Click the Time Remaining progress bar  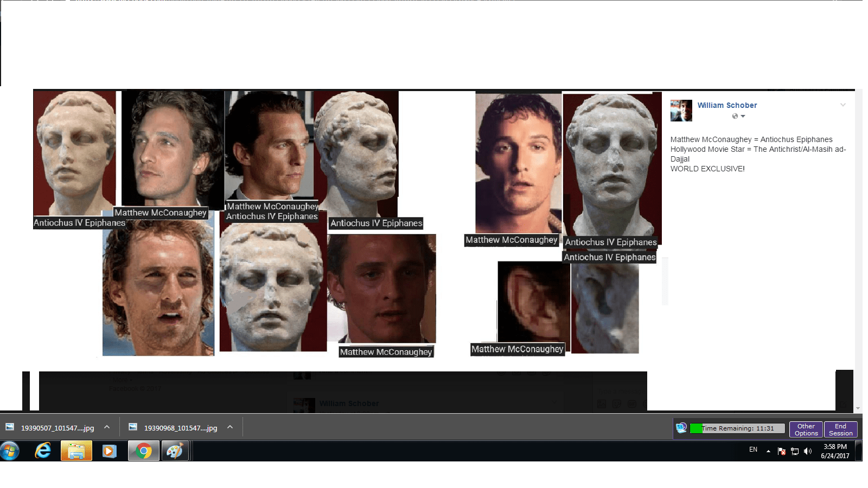click(x=738, y=428)
